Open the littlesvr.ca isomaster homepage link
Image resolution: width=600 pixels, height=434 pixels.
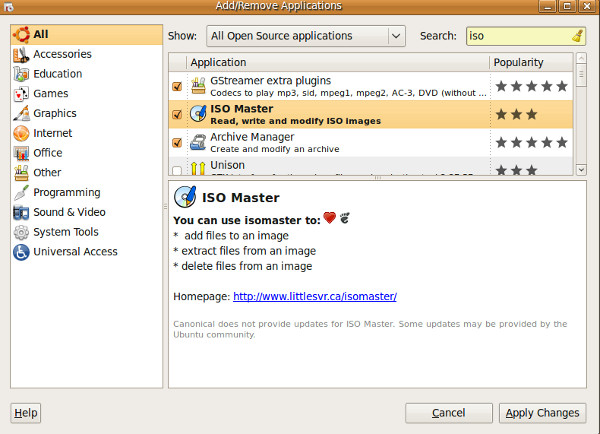pyautogui.click(x=315, y=297)
